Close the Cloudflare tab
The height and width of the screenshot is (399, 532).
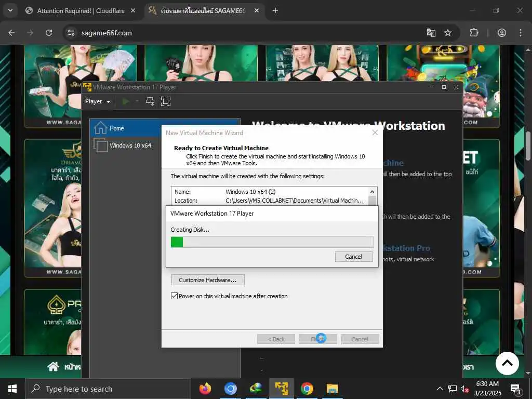tap(133, 11)
